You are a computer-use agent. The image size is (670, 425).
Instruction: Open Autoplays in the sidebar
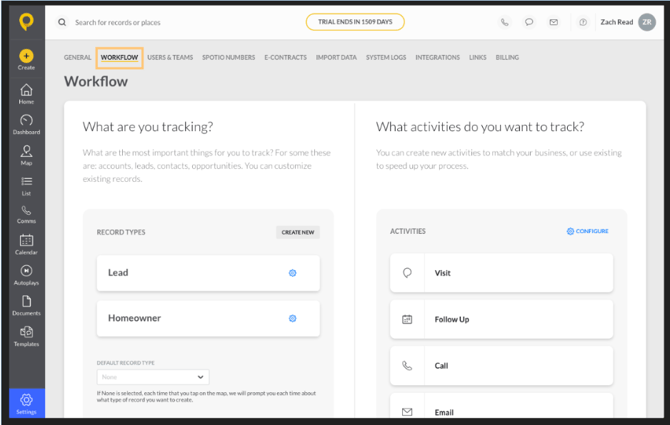[26, 275]
